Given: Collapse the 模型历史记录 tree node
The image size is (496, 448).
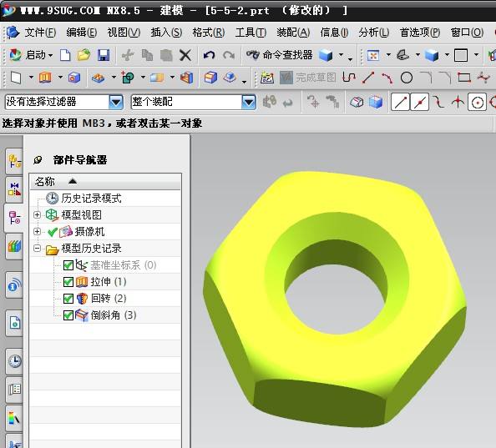Looking at the screenshot, I should (x=37, y=249).
